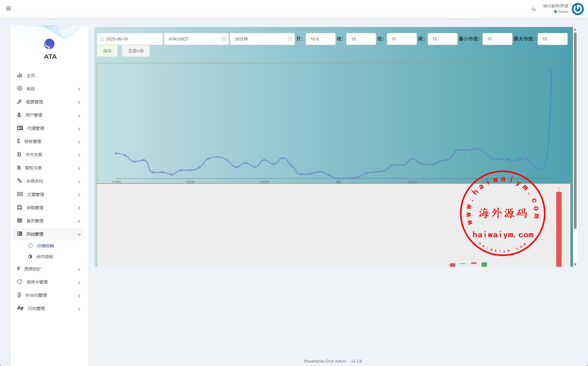Open 质押挖矿 menu item
The width and height of the screenshot is (588, 366).
point(33,269)
